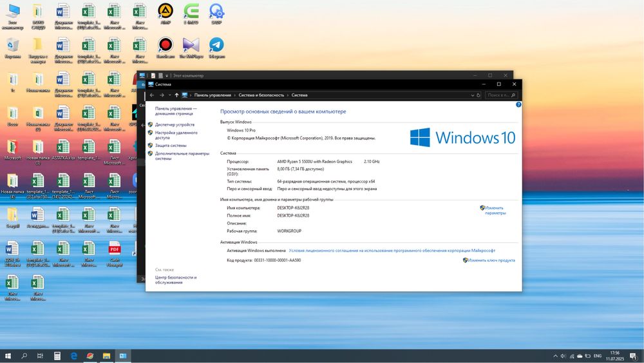
Task: Launch Calculator from taskbar
Action: (57, 356)
